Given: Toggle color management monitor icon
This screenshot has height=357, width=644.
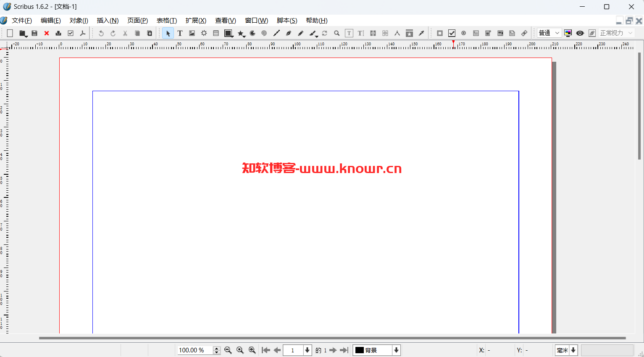Looking at the screenshot, I should click(568, 33).
